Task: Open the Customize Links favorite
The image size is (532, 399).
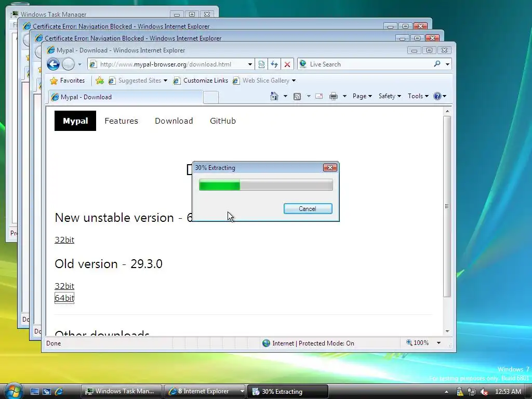Action: point(201,81)
